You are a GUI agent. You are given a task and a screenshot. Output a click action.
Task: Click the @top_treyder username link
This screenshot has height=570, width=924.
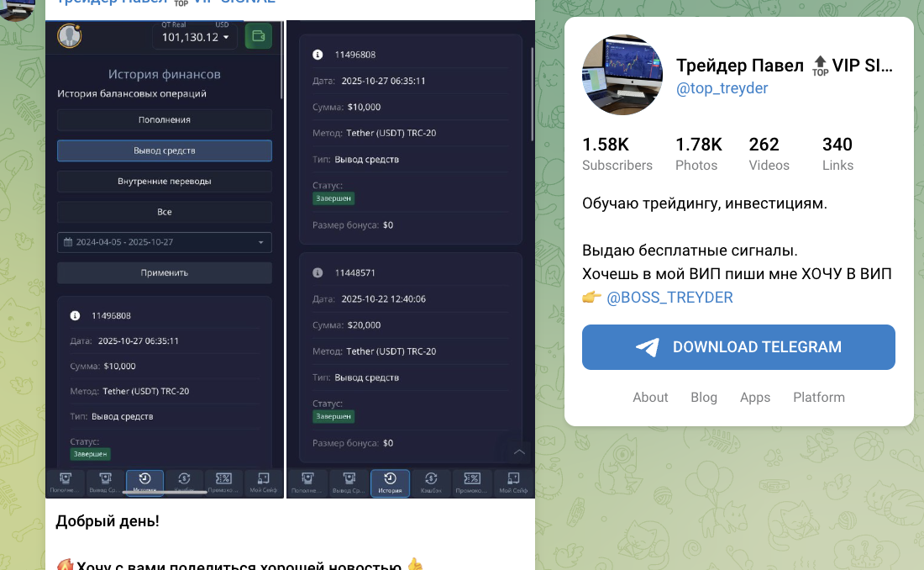click(x=722, y=87)
